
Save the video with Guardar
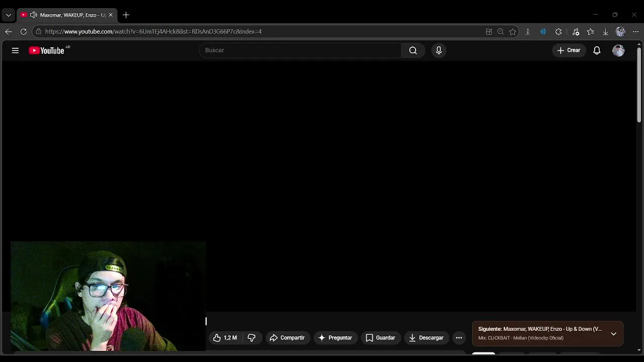pos(380,338)
